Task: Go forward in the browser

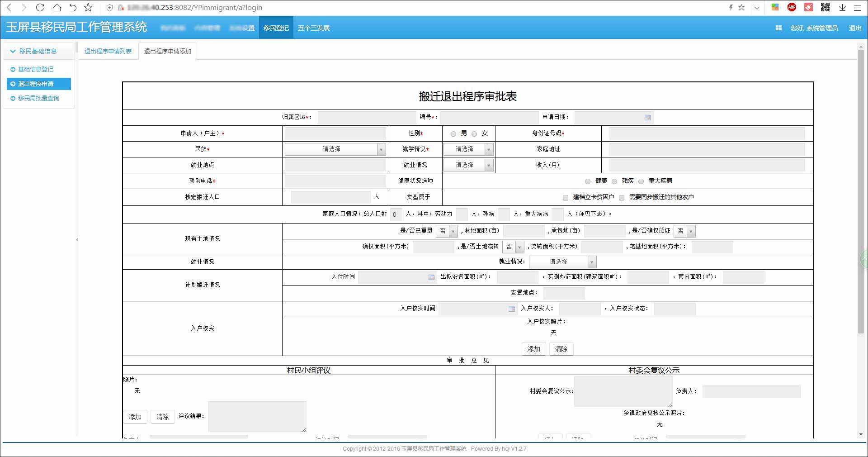Action: click(x=24, y=8)
